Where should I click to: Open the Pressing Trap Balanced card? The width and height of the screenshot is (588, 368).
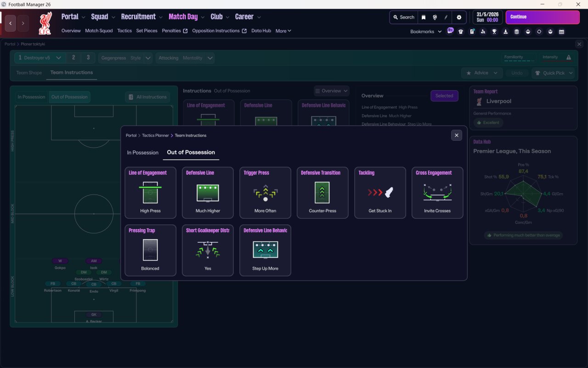(x=150, y=250)
